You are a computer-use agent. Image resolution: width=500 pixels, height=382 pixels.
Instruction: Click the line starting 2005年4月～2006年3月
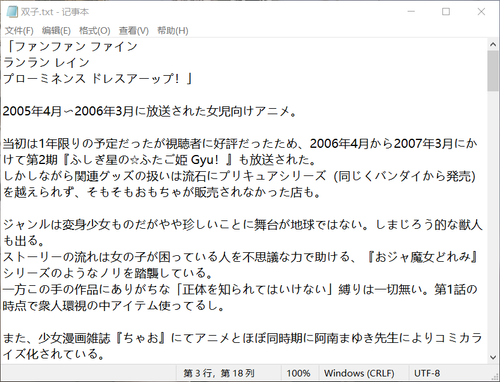[150, 111]
